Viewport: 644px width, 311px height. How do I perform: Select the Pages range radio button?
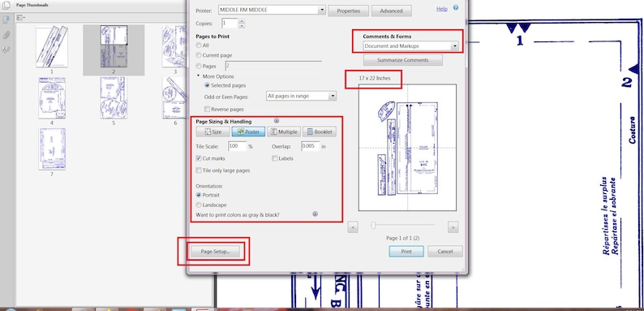tap(199, 66)
